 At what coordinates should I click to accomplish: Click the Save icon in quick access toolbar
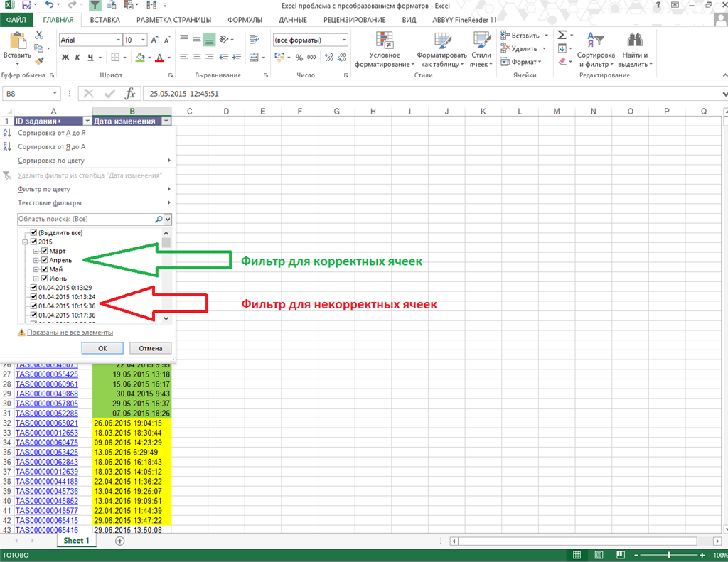tap(26, 5)
